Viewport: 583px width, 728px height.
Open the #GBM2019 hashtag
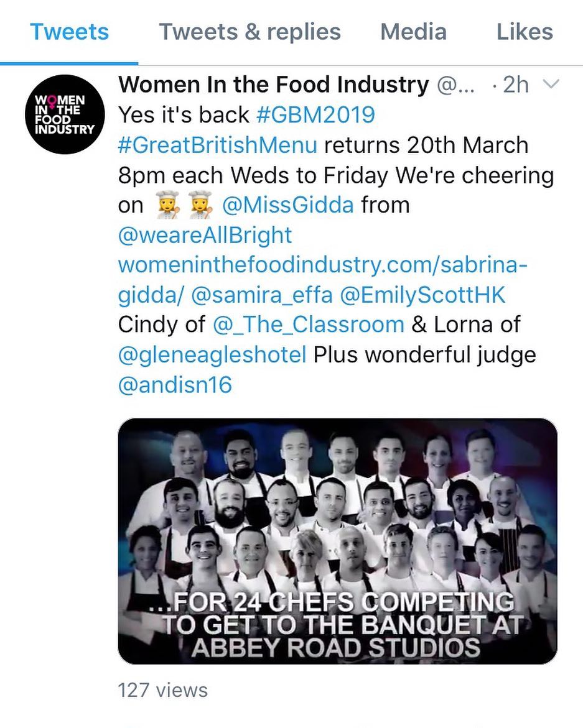(x=315, y=115)
